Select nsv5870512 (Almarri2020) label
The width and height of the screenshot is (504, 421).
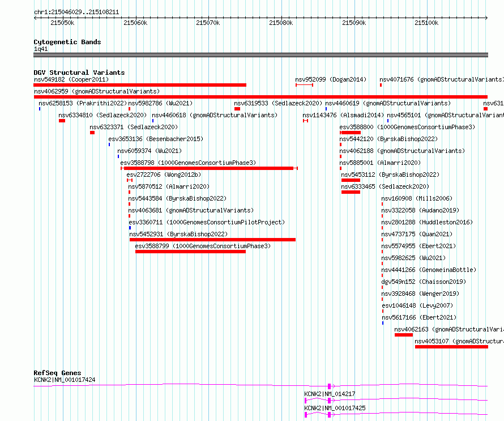[169, 186]
